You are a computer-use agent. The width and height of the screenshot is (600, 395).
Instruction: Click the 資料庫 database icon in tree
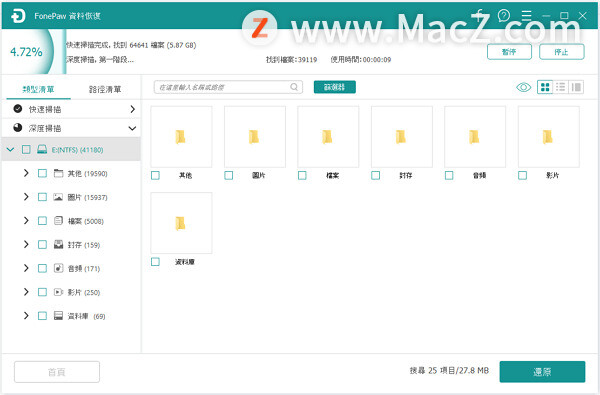click(58, 316)
